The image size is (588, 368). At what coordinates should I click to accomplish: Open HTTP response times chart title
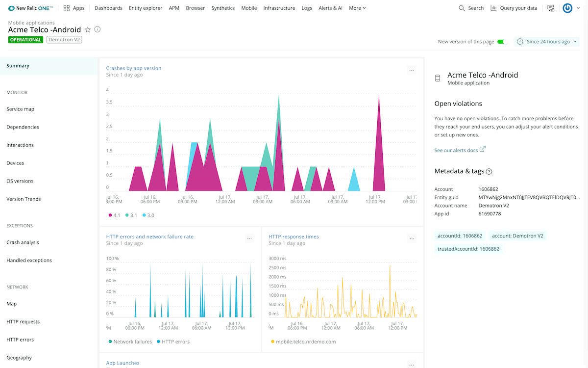pyautogui.click(x=294, y=237)
